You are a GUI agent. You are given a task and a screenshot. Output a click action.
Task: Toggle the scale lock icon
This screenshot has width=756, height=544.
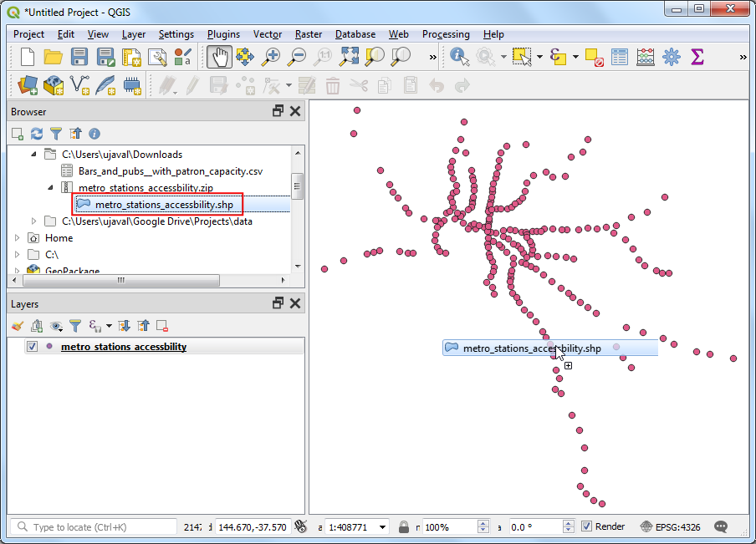[404, 527]
